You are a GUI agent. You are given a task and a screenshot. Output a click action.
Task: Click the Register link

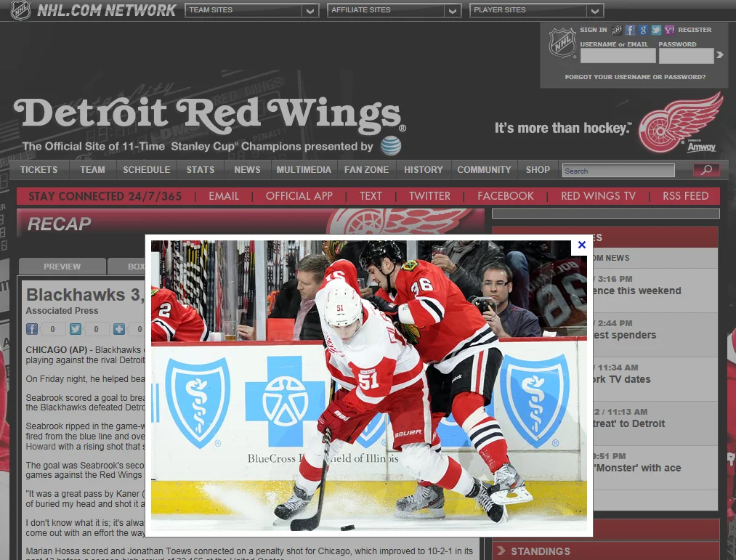pos(695,30)
